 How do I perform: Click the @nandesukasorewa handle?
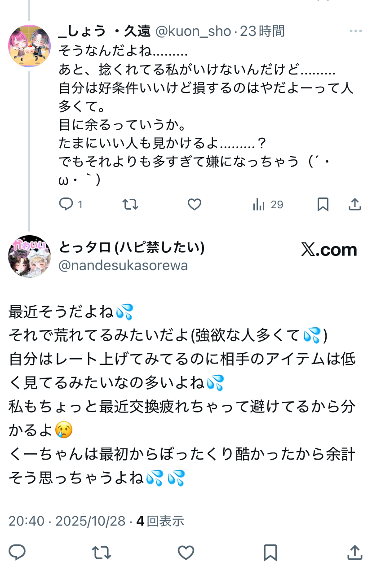pos(123,266)
